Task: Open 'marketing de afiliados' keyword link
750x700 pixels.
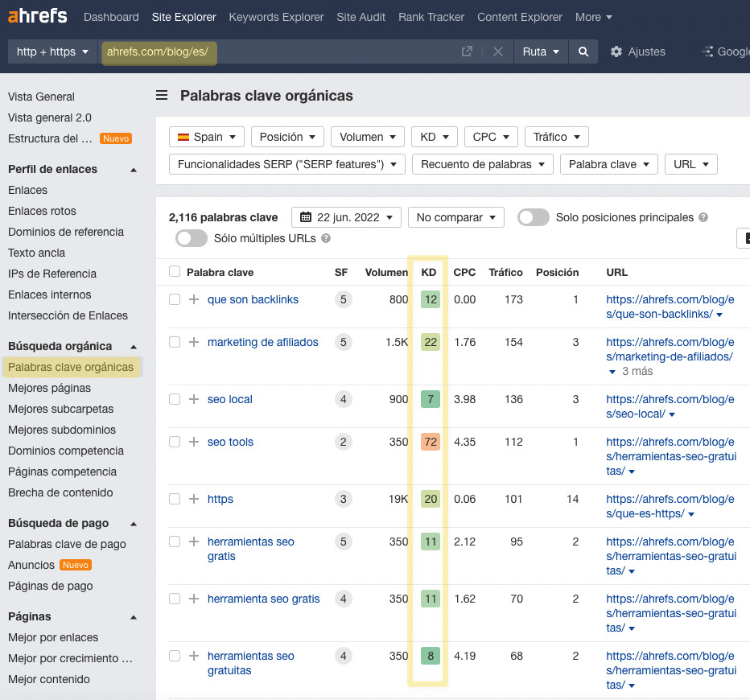Action: pos(262,342)
